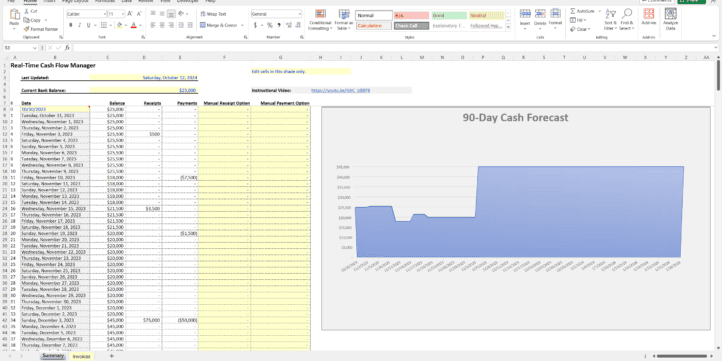Open the Formulas ribbon tab
The image size is (722, 361).
click(x=105, y=1)
